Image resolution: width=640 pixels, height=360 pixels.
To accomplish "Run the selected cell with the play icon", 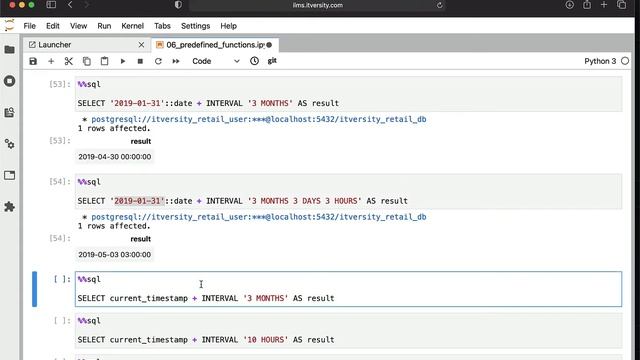I will click(122, 61).
